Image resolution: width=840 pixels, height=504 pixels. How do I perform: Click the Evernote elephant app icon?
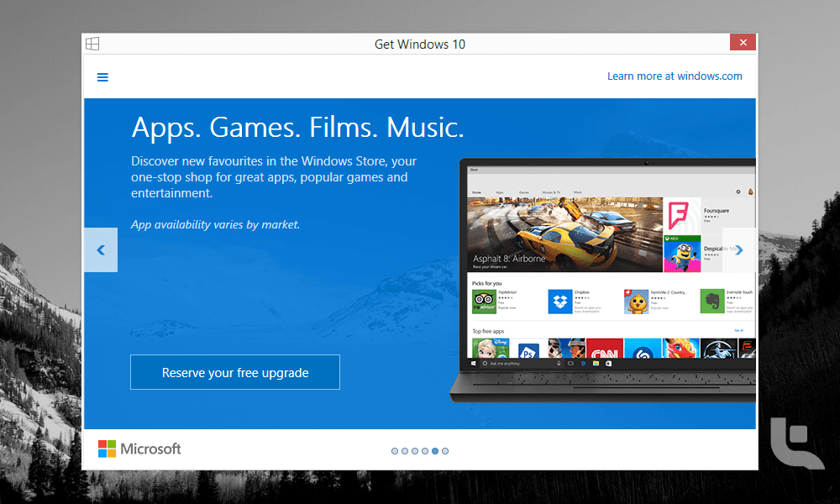click(712, 302)
